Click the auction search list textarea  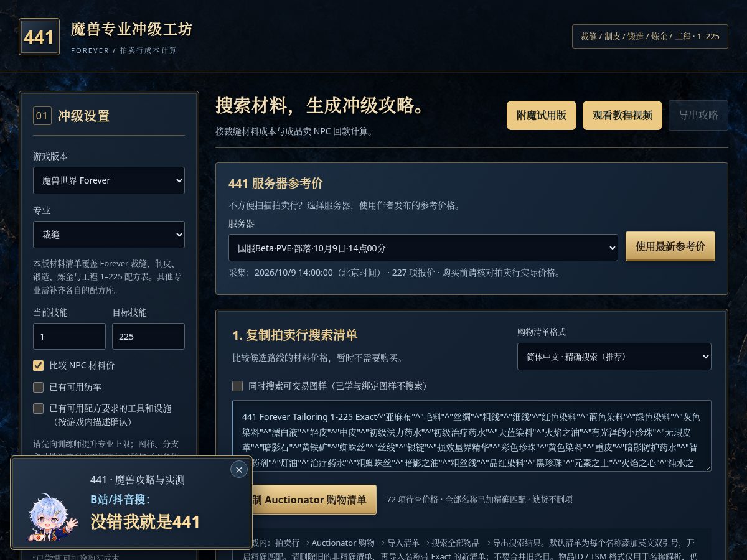[x=472, y=436]
